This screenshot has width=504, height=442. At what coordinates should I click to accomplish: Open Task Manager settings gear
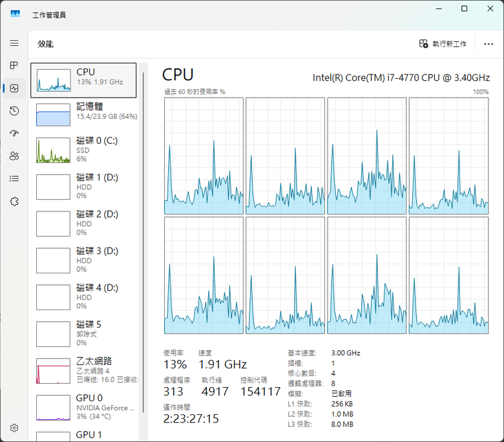(14, 428)
